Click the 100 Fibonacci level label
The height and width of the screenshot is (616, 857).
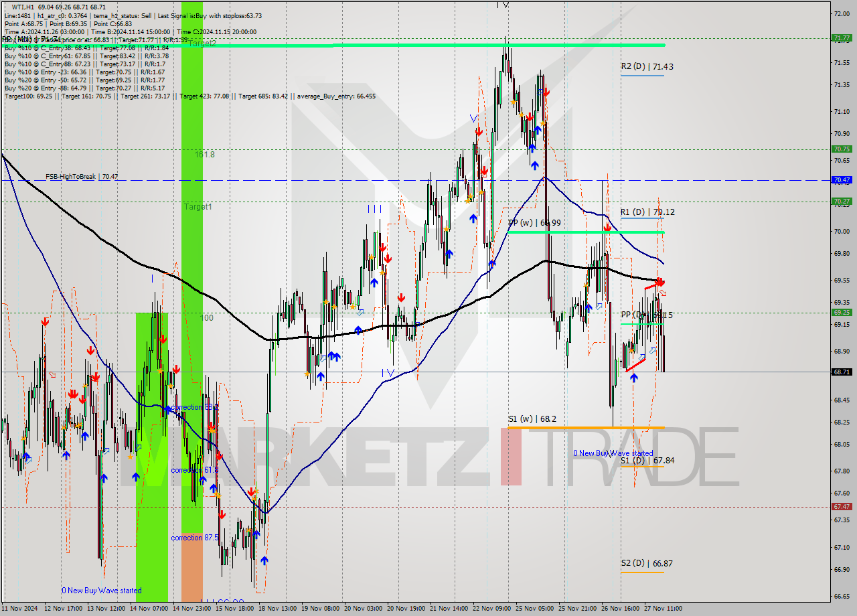207,317
